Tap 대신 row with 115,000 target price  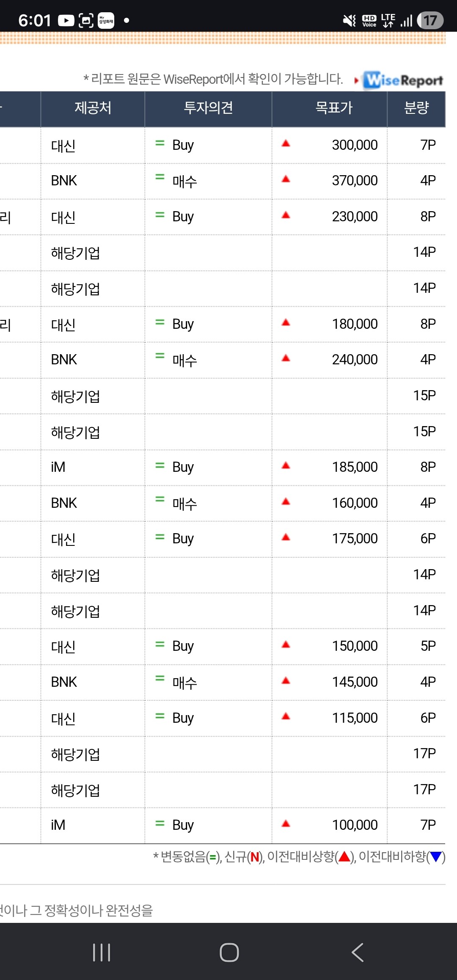223,718
